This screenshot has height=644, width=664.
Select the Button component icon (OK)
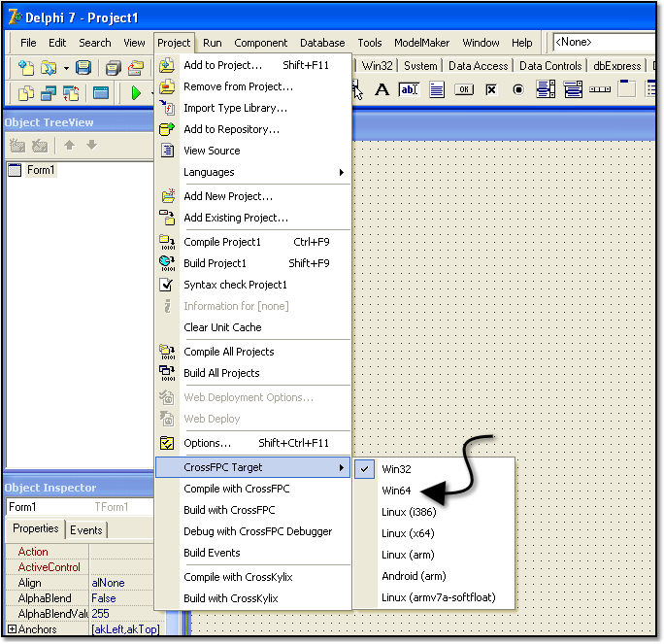464,89
